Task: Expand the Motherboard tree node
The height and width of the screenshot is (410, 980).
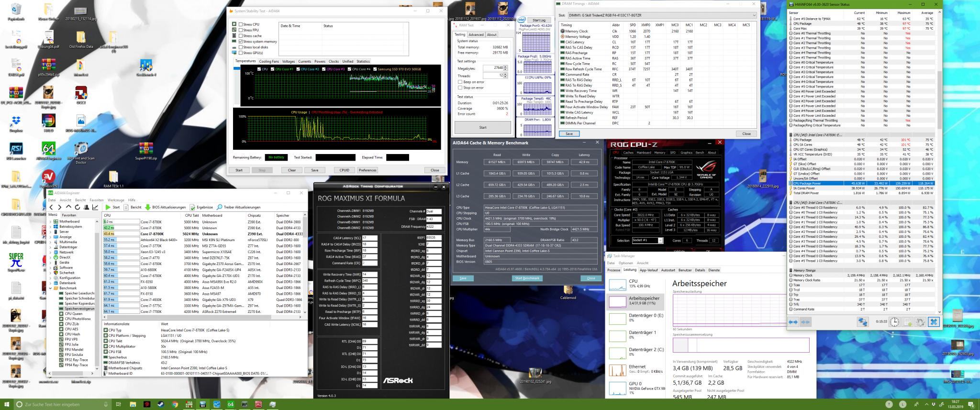Action: pos(51,222)
